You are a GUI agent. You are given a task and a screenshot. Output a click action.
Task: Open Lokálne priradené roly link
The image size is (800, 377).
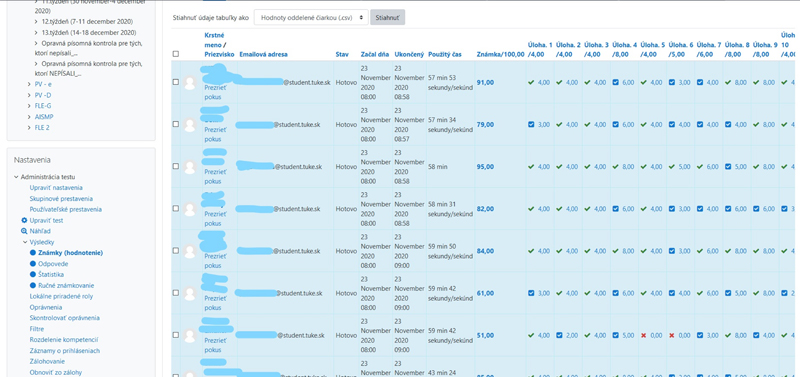tap(61, 296)
